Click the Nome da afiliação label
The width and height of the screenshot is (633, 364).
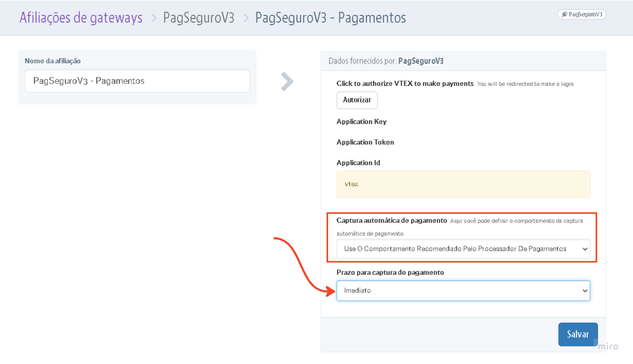point(53,61)
